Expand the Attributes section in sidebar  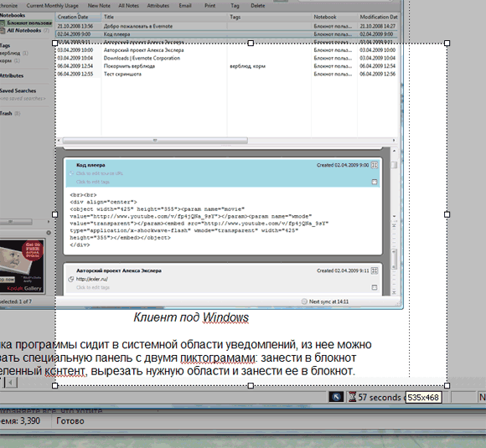click(x=12, y=75)
